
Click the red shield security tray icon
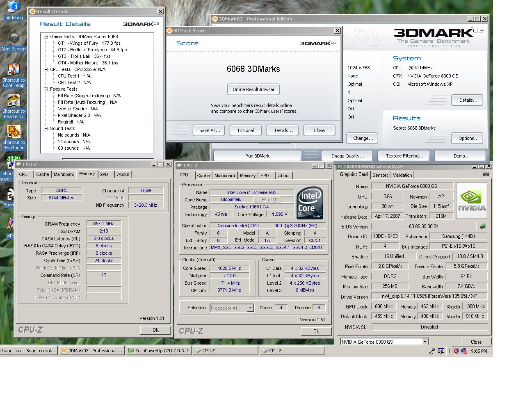coord(456,351)
